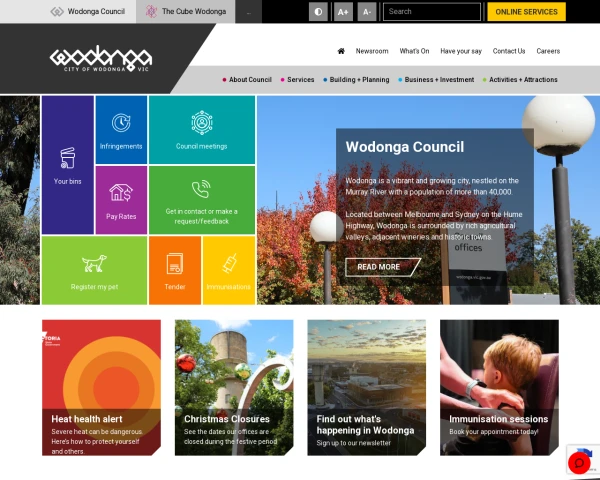Select the Infringements clock icon tile
Screen dimensions: 600x480
pyautogui.click(x=121, y=130)
